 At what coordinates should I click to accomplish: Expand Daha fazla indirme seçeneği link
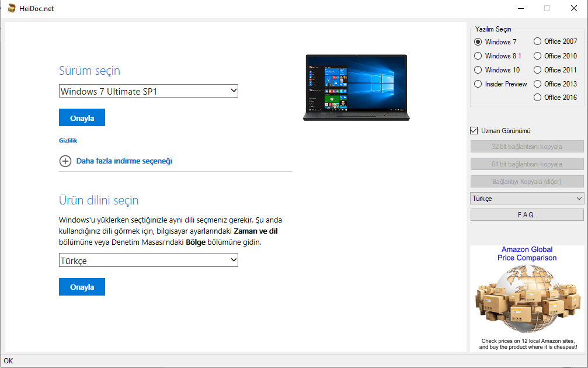pyautogui.click(x=124, y=161)
